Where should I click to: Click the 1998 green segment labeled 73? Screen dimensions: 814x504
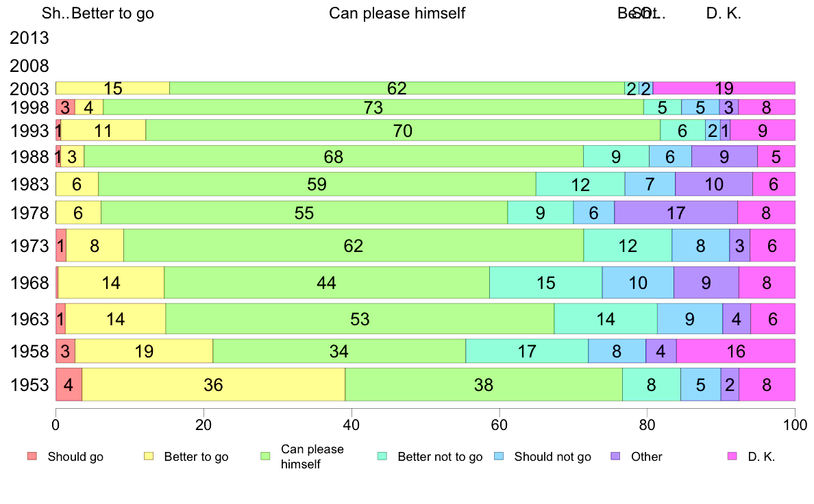(x=373, y=108)
